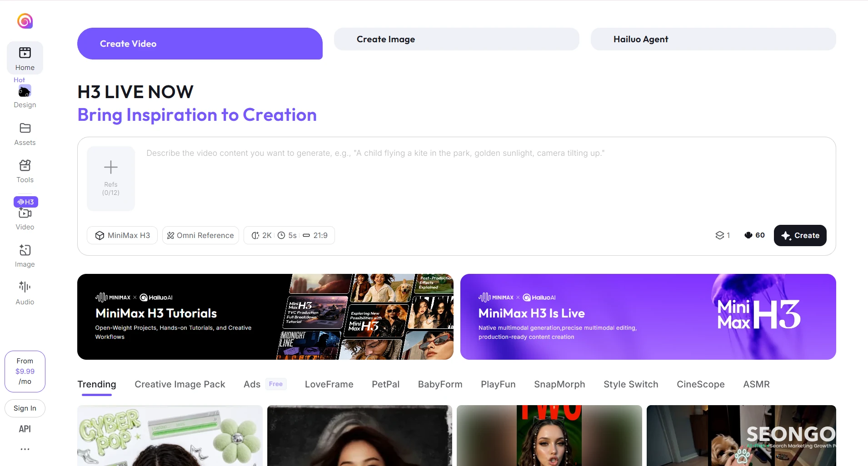This screenshot has width=868, height=466.
Task: Click the Hailuo logo icon
Action: [25, 21]
